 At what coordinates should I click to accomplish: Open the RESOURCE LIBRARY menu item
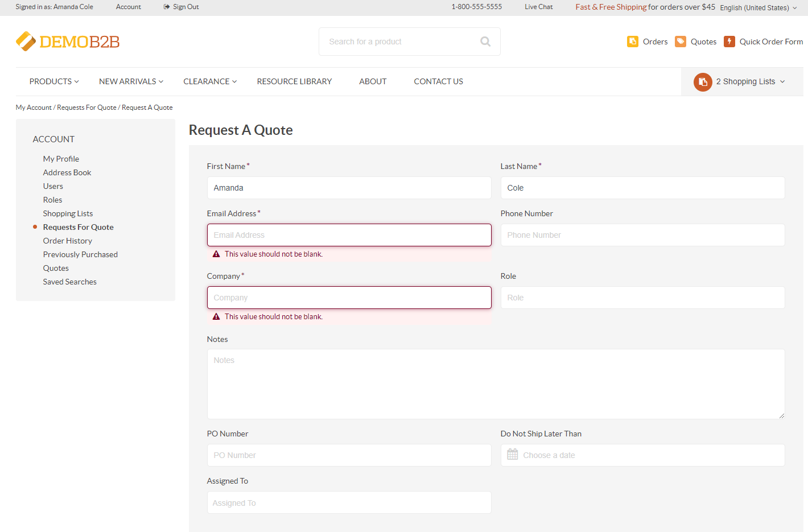pos(294,81)
